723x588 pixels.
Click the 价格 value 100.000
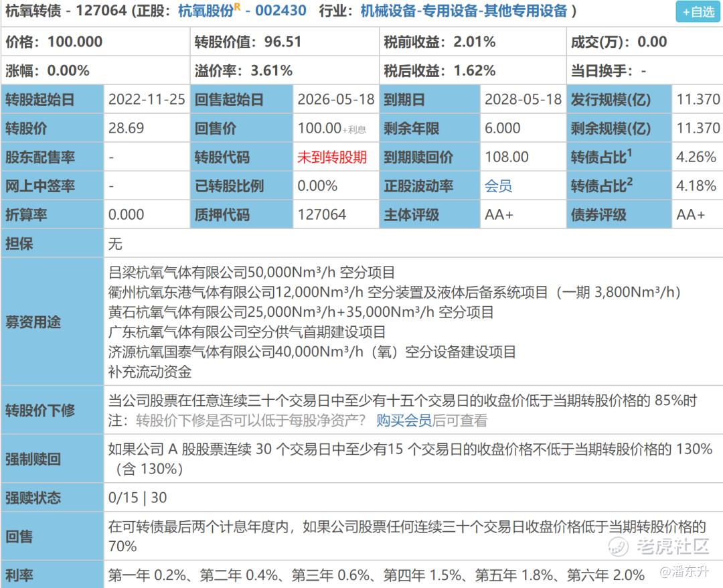point(75,42)
